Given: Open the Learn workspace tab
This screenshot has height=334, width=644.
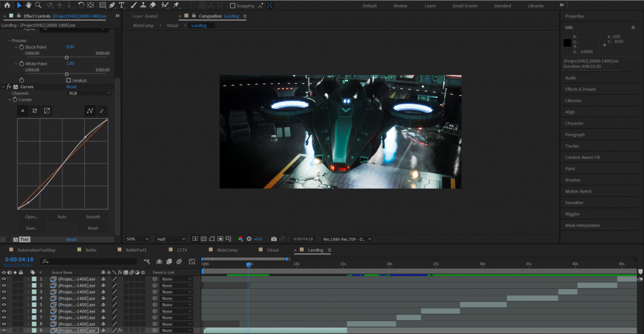Looking at the screenshot, I should [x=430, y=6].
